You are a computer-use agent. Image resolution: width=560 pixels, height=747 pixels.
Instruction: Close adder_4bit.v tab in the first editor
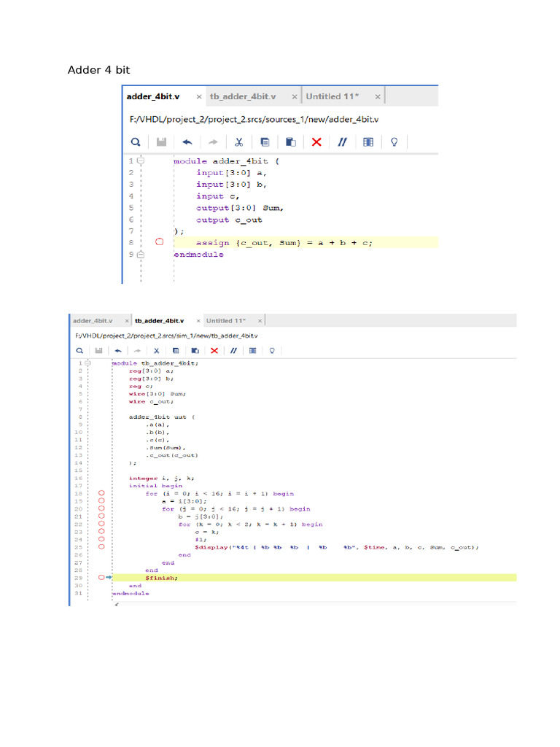pyautogui.click(x=199, y=97)
